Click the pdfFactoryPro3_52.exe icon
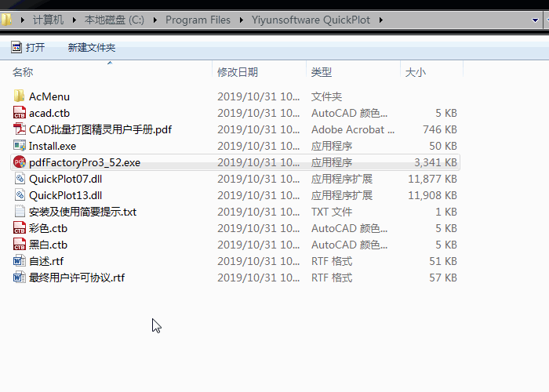549x392 pixels. coord(20,162)
